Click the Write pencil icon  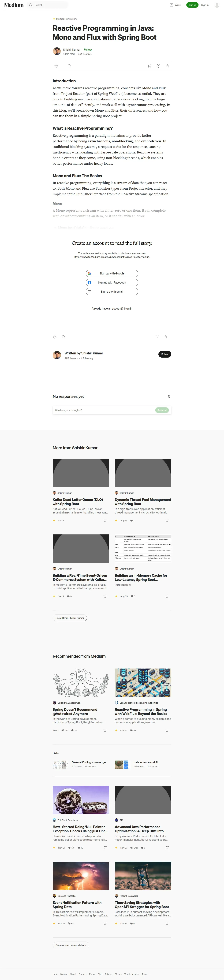tap(171, 5)
